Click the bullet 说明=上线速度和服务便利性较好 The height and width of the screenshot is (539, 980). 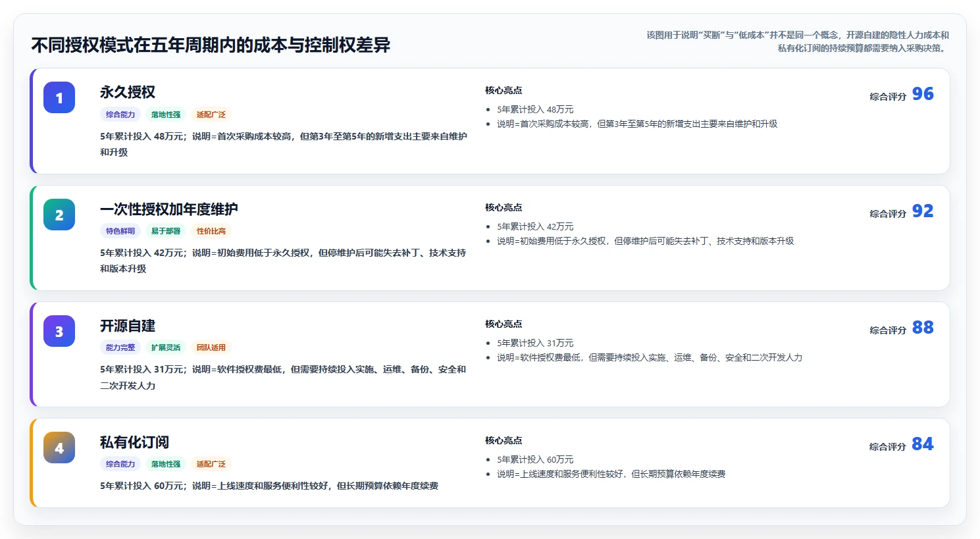click(x=611, y=474)
